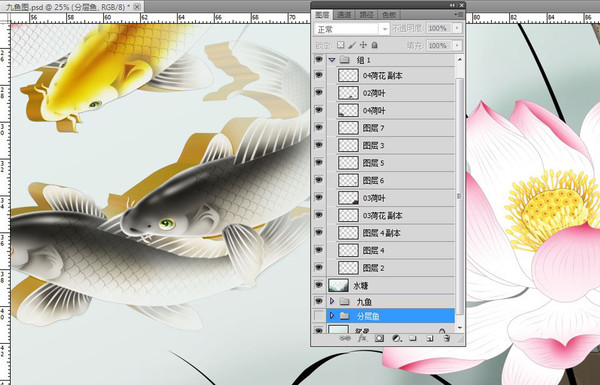Hide the 组 1 group
The height and width of the screenshot is (385, 600).
click(319, 60)
